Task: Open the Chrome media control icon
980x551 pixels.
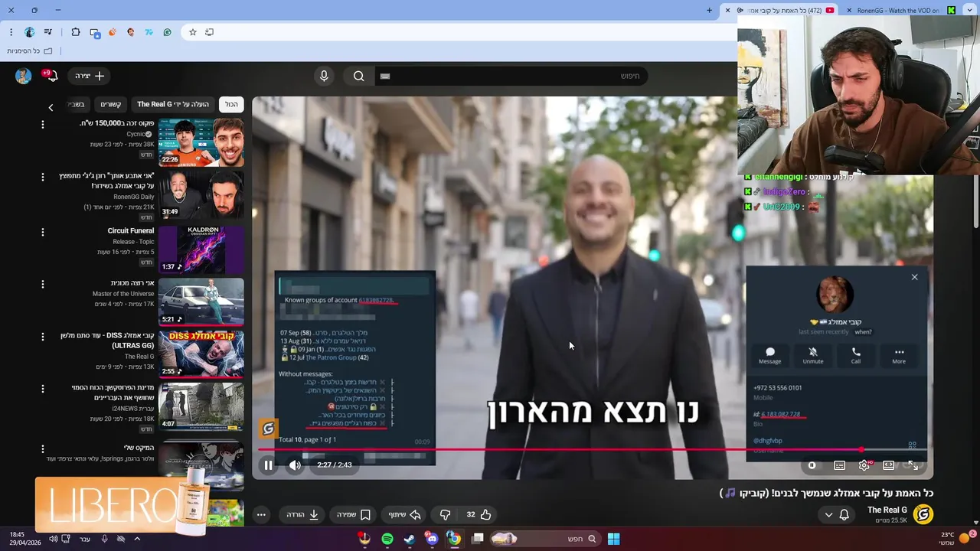Action: pos(48,32)
